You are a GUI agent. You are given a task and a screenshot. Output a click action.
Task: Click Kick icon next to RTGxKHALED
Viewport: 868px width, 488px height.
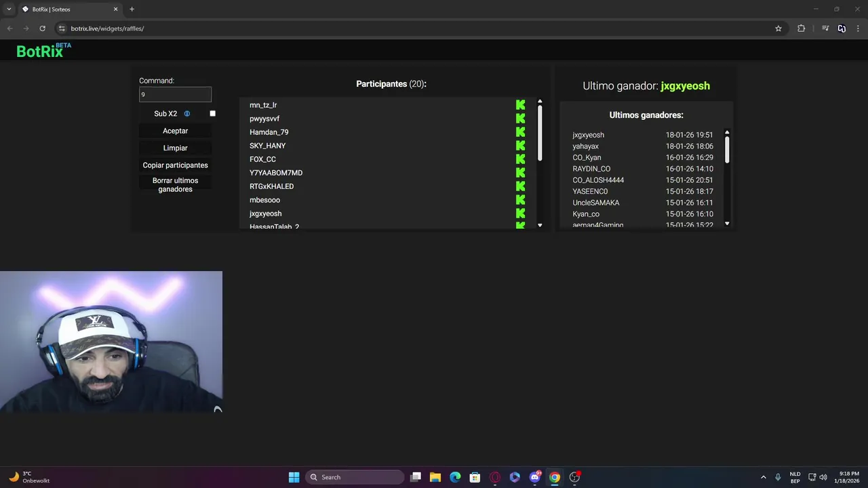click(520, 186)
